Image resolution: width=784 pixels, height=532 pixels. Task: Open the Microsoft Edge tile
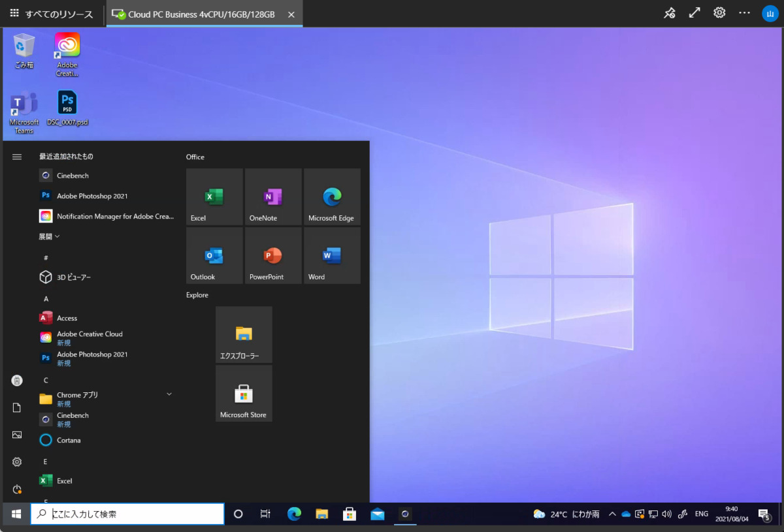(x=332, y=197)
